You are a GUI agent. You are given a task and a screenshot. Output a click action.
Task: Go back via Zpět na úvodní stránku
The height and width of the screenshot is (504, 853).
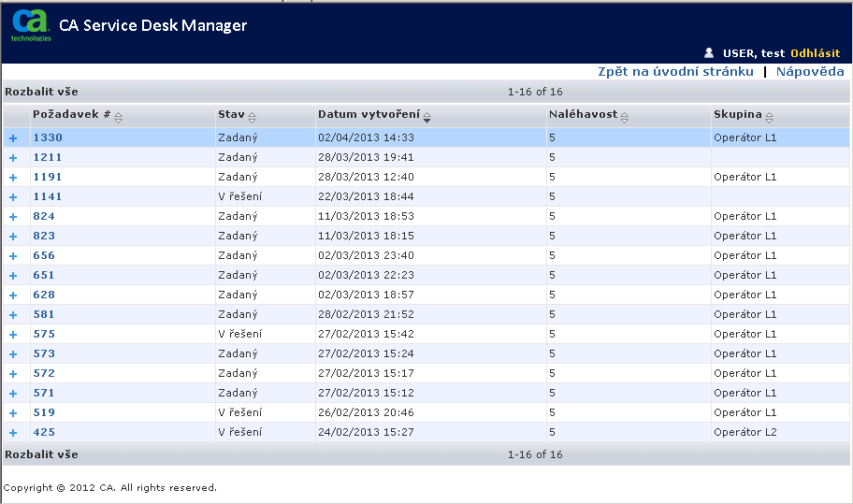(x=675, y=72)
